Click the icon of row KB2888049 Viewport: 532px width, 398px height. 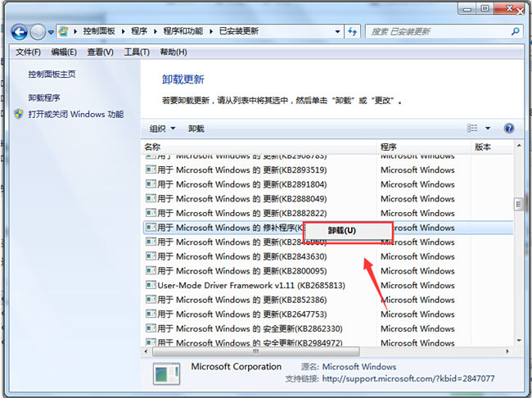click(x=151, y=198)
